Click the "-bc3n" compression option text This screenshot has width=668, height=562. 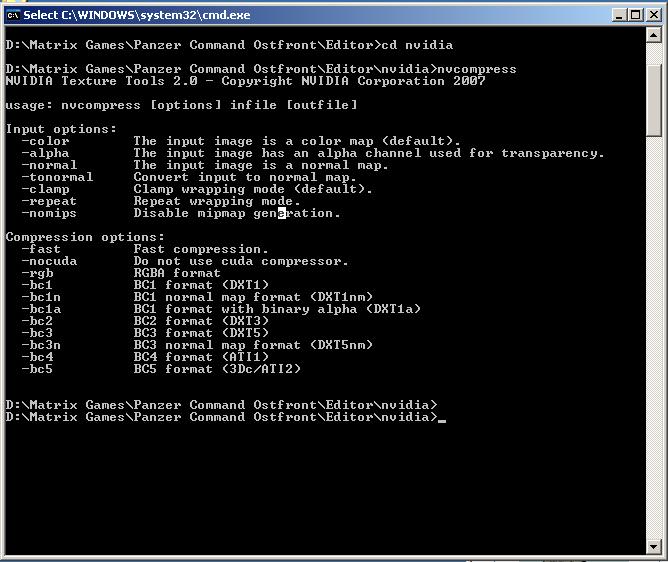click(x=41, y=345)
